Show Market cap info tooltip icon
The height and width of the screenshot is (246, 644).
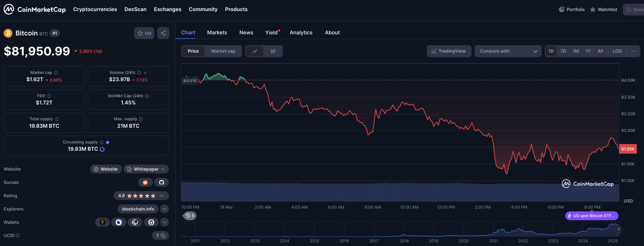[56, 73]
